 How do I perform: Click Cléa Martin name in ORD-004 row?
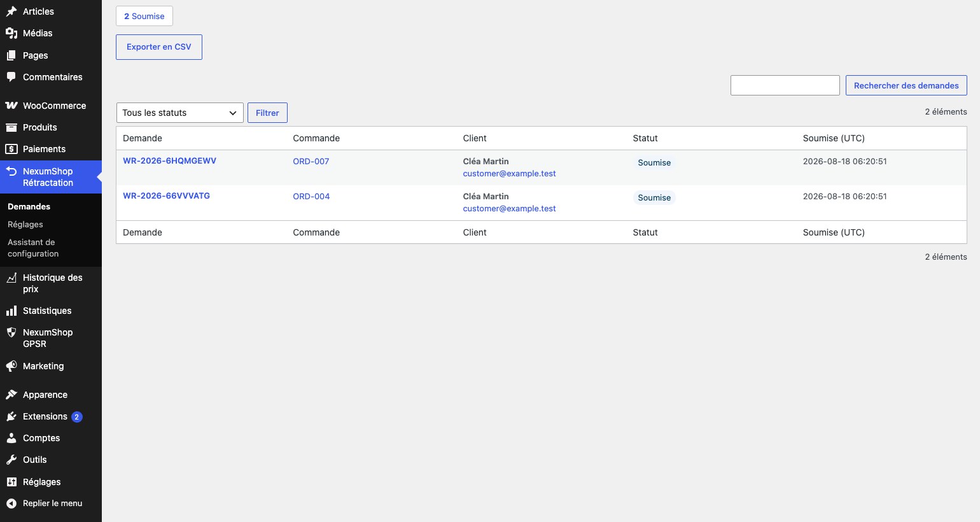coord(486,197)
